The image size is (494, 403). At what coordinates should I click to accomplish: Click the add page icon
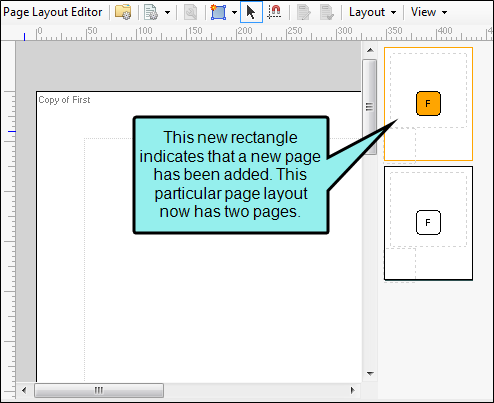click(151, 12)
